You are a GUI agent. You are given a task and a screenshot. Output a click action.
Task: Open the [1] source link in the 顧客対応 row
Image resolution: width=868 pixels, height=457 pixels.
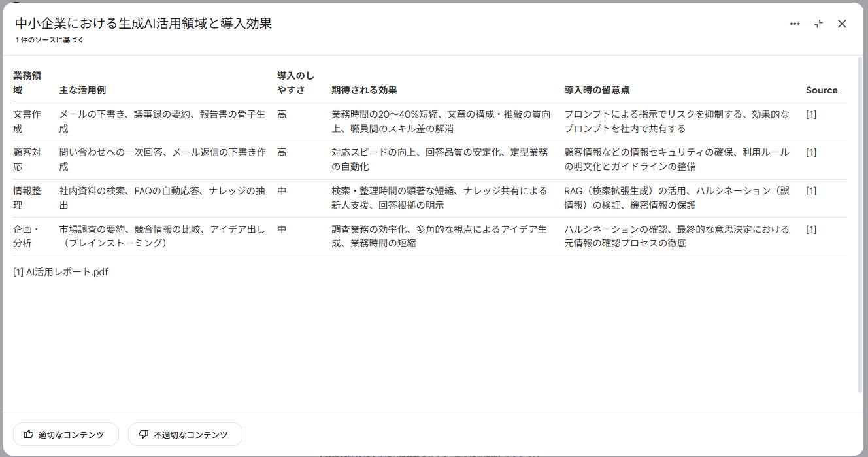click(x=811, y=152)
